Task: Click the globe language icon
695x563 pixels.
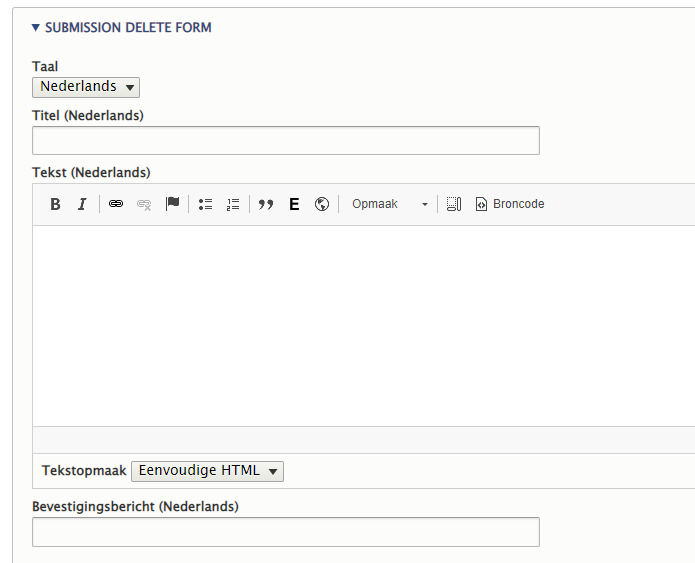Action: (x=322, y=204)
